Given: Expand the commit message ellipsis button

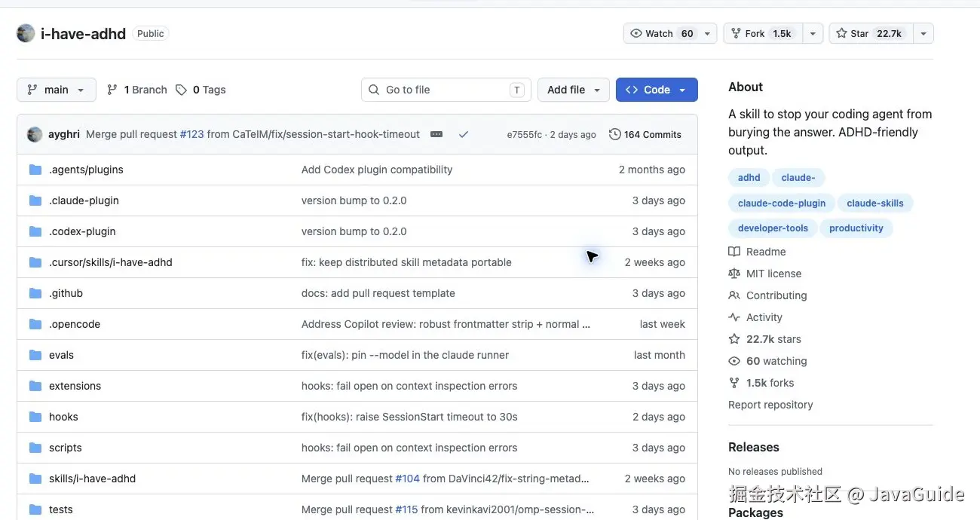Looking at the screenshot, I should [436, 134].
